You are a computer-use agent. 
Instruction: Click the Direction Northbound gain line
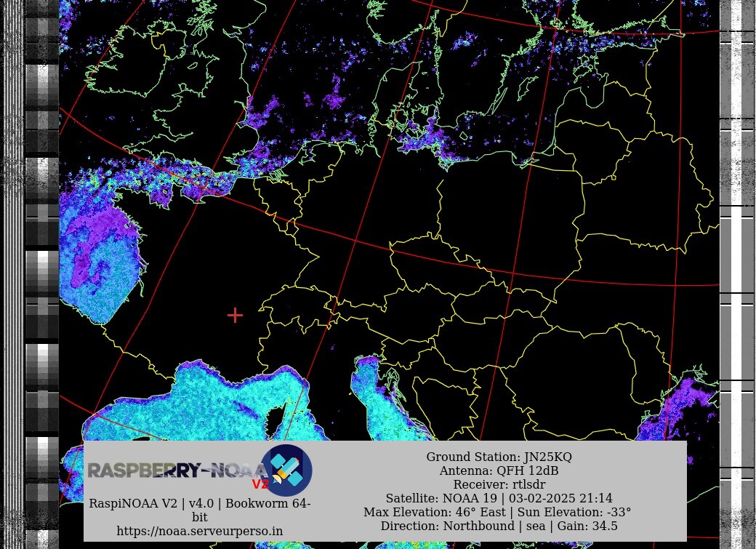coord(498,526)
